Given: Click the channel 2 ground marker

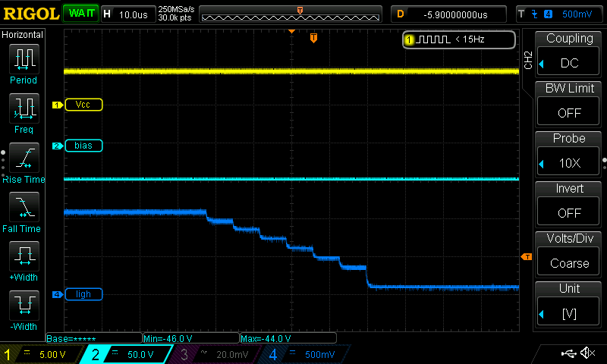Looking at the screenshot, I should tap(58, 146).
